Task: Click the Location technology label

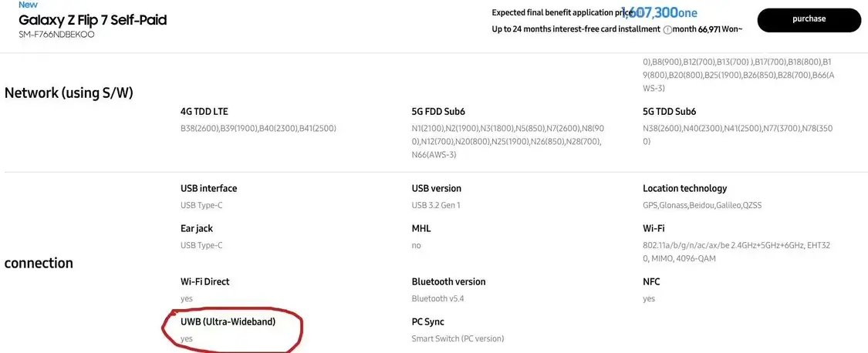Action: tap(684, 188)
